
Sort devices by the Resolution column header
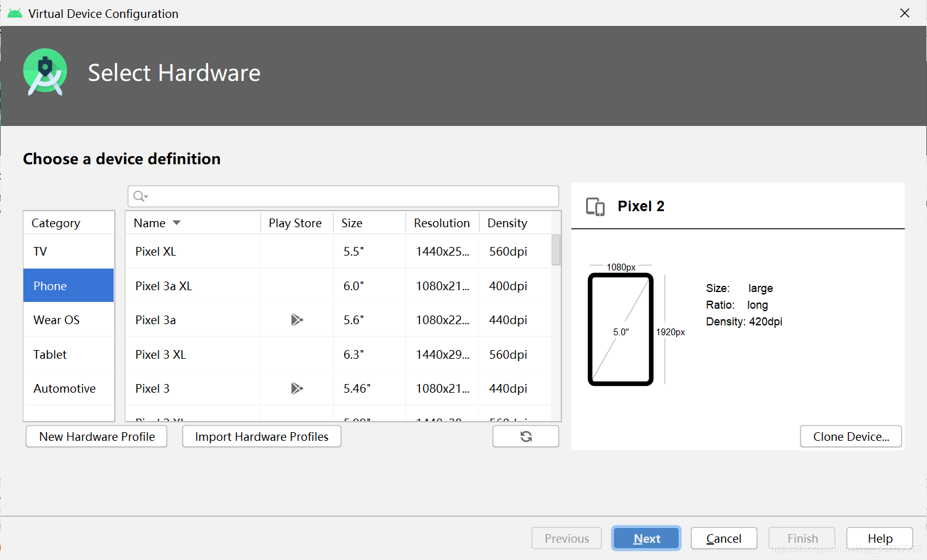click(442, 223)
